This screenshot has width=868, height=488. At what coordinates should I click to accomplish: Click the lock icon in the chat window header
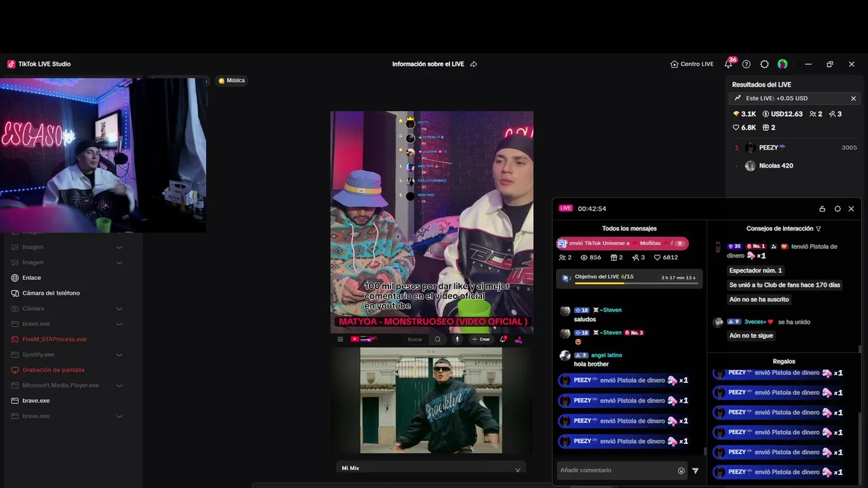click(x=823, y=209)
